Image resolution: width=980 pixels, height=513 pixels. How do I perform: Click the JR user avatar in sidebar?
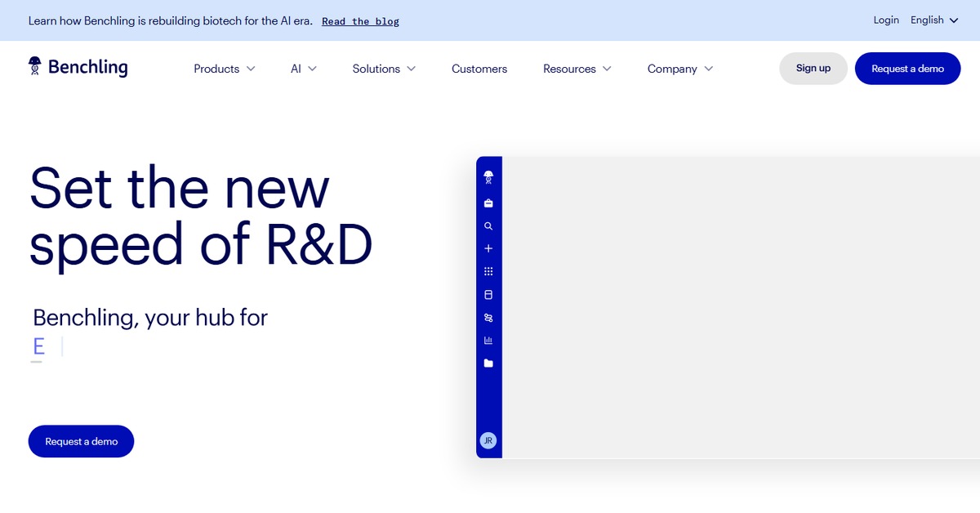[488, 440]
